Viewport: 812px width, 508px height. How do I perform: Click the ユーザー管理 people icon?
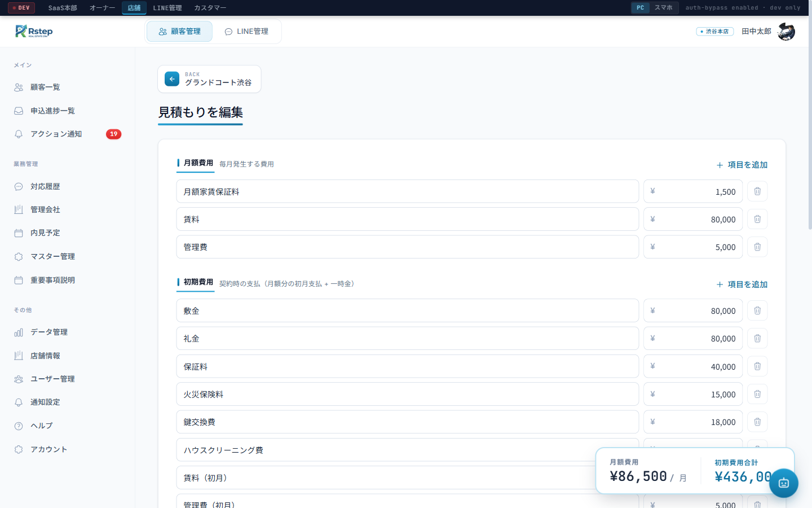pyautogui.click(x=19, y=379)
